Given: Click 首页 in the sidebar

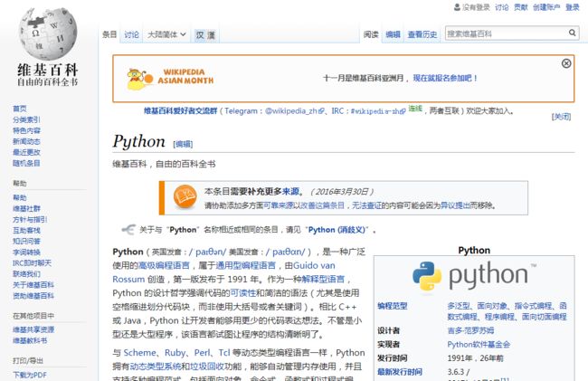Looking at the screenshot, I should point(20,109).
